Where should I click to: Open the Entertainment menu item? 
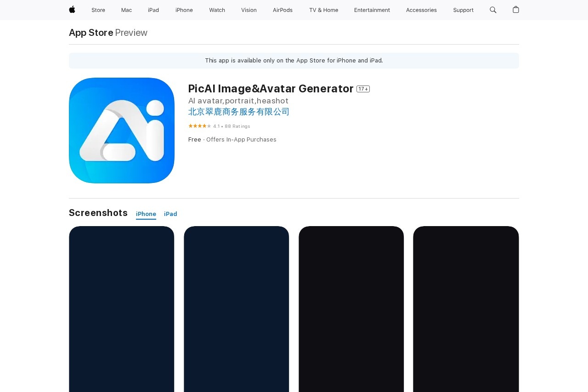[372, 10]
